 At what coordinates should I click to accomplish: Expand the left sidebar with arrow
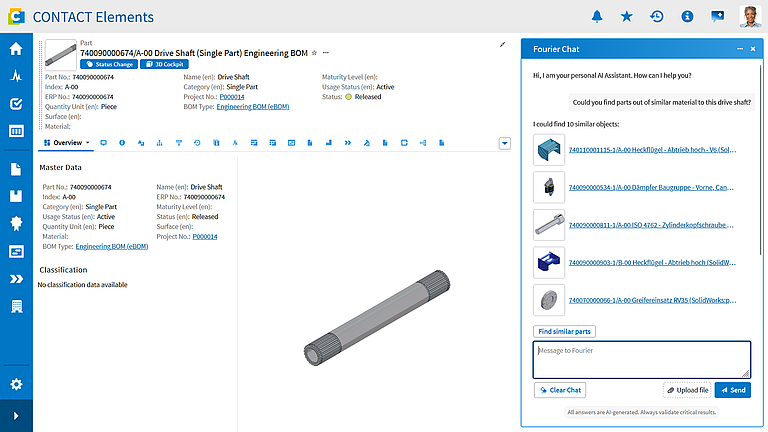pos(16,416)
